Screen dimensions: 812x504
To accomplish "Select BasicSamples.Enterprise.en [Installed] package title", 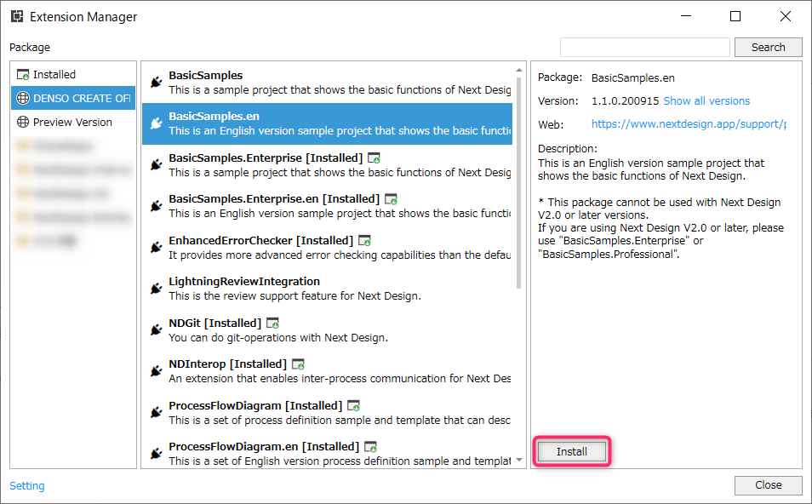I will (274, 199).
